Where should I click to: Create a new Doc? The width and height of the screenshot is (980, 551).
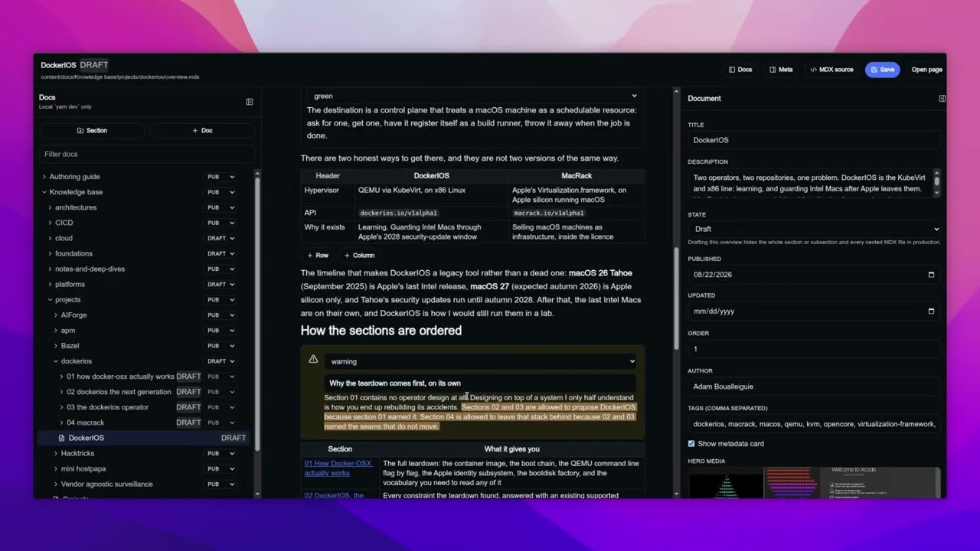click(x=202, y=131)
